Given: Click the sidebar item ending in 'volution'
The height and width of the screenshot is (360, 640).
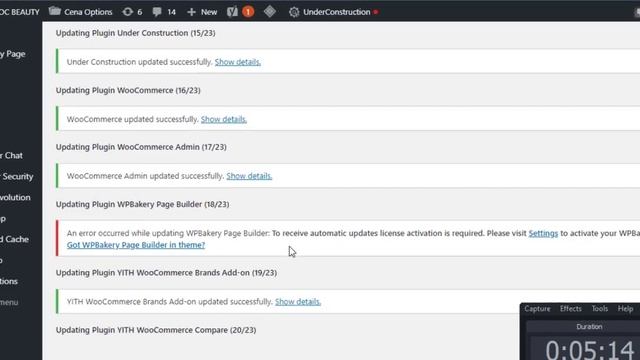Looking at the screenshot, I should [x=15, y=198].
